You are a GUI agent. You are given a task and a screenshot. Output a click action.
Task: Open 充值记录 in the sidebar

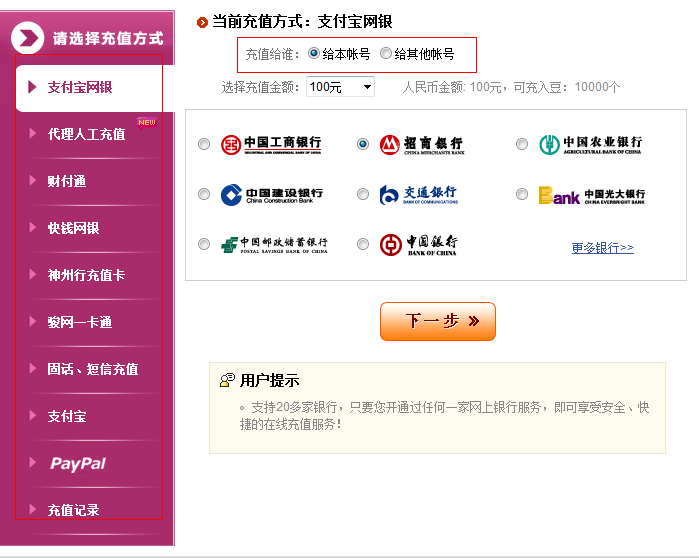pos(73,510)
